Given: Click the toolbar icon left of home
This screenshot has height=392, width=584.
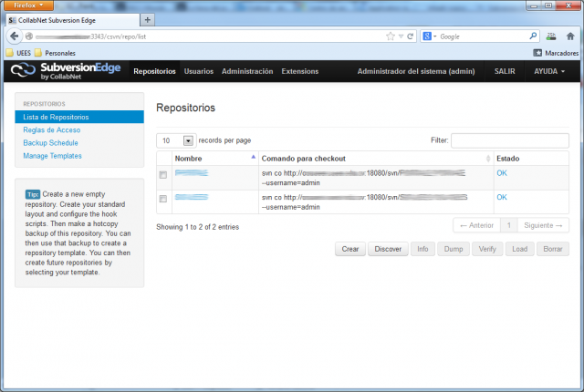Looking at the screenshot, I should click(551, 36).
